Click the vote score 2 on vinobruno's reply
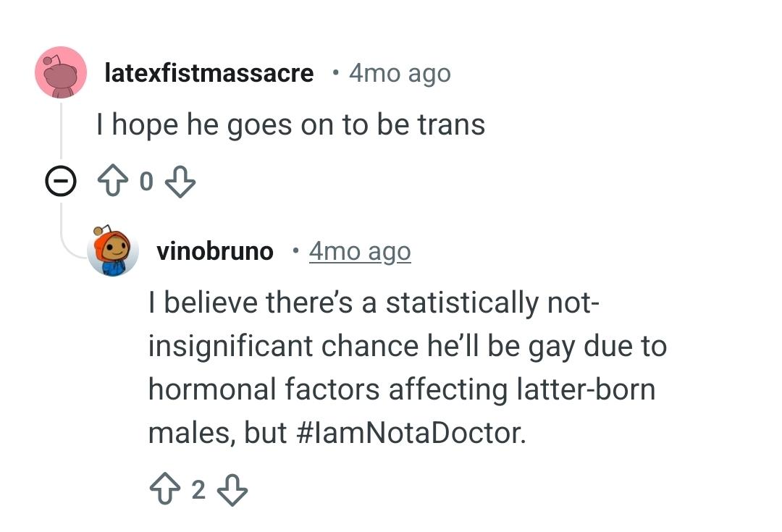 tap(198, 490)
